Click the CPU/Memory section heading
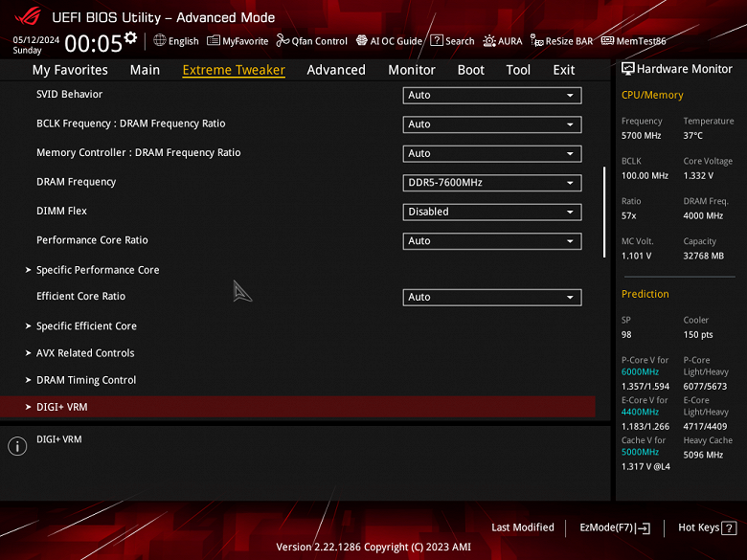Viewport: 747px width, 560px height. click(652, 95)
